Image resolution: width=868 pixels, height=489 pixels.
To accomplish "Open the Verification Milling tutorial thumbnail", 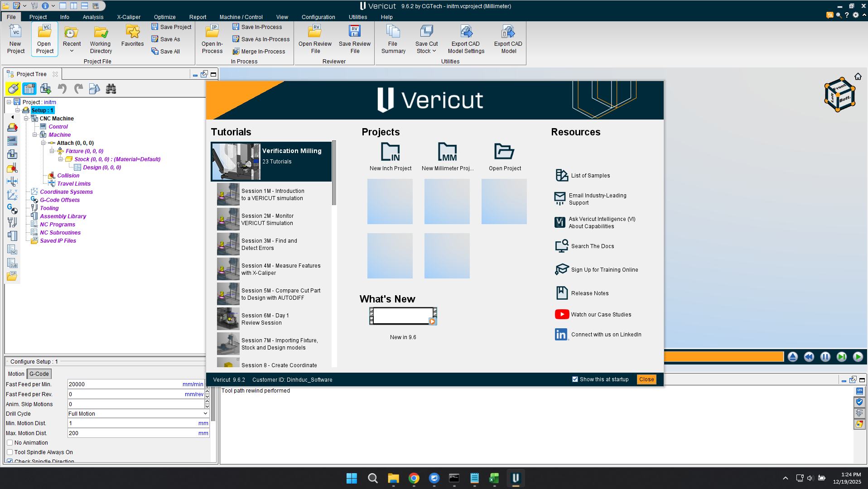I will pyautogui.click(x=236, y=162).
